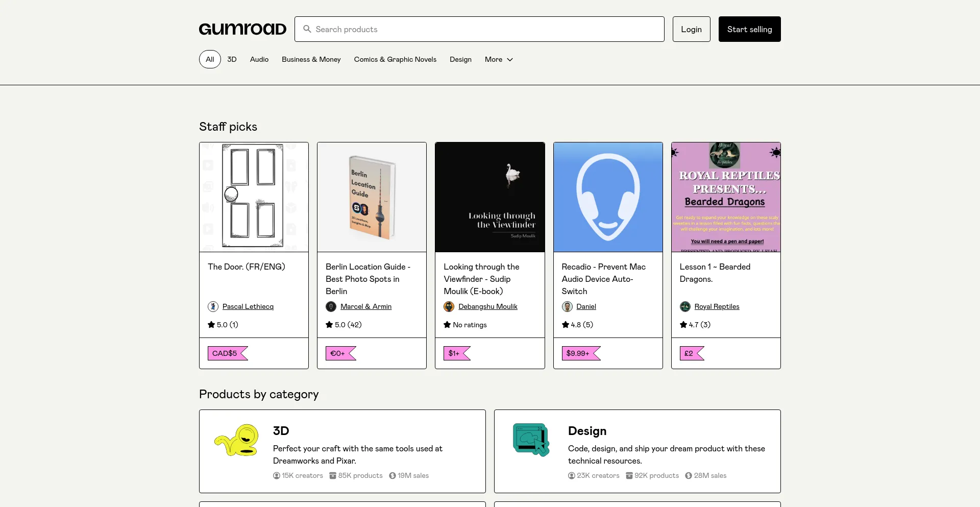Click title 'Lesson 1 ~ Bearded Dragons.'
The image size is (980, 507).
[715, 273]
